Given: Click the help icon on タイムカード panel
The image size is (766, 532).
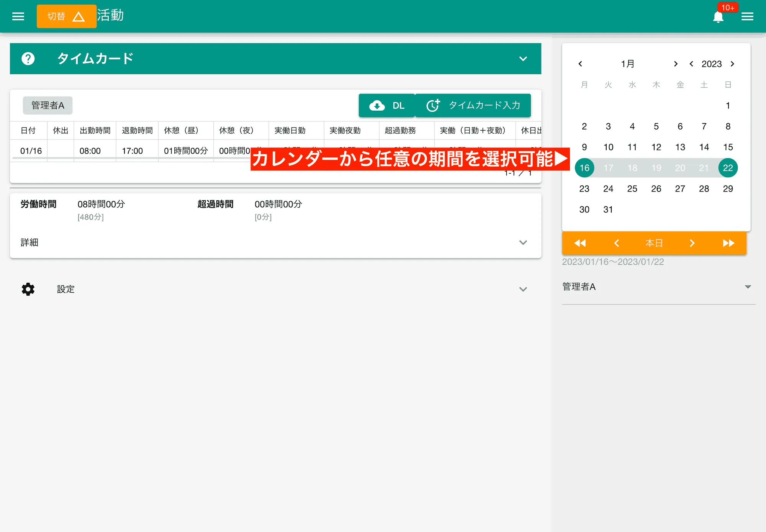Looking at the screenshot, I should click(x=28, y=58).
